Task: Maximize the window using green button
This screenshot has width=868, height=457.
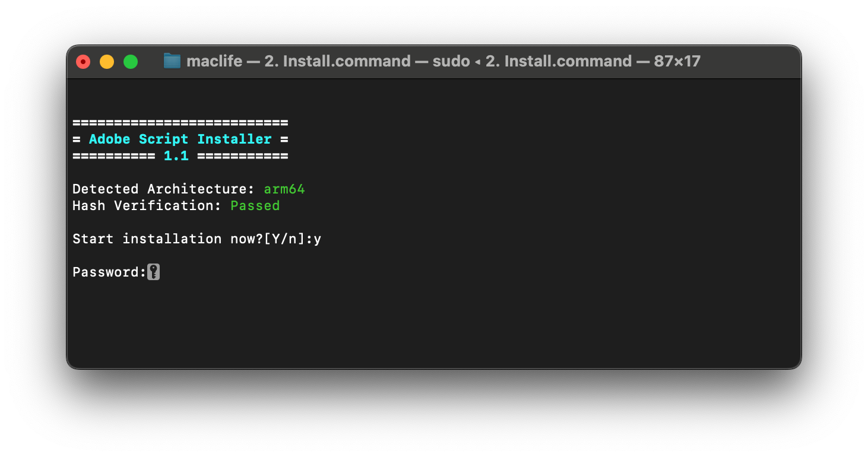Action: [131, 62]
